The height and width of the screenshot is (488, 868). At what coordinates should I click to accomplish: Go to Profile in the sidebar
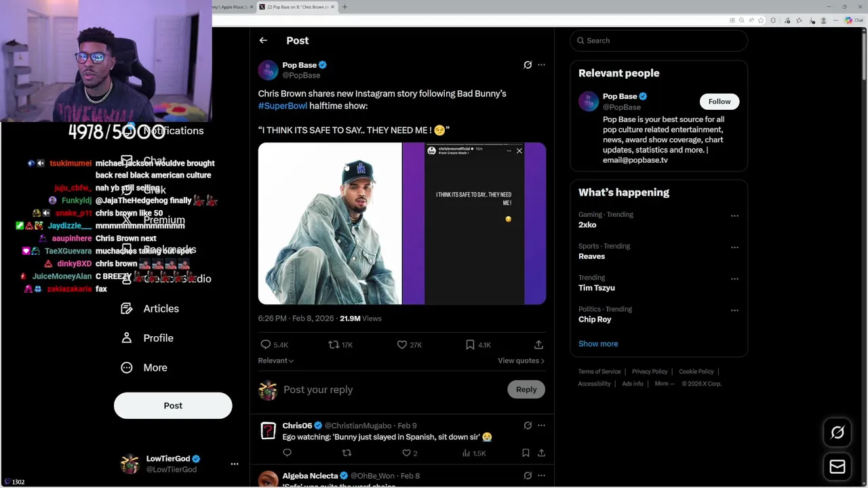click(158, 338)
